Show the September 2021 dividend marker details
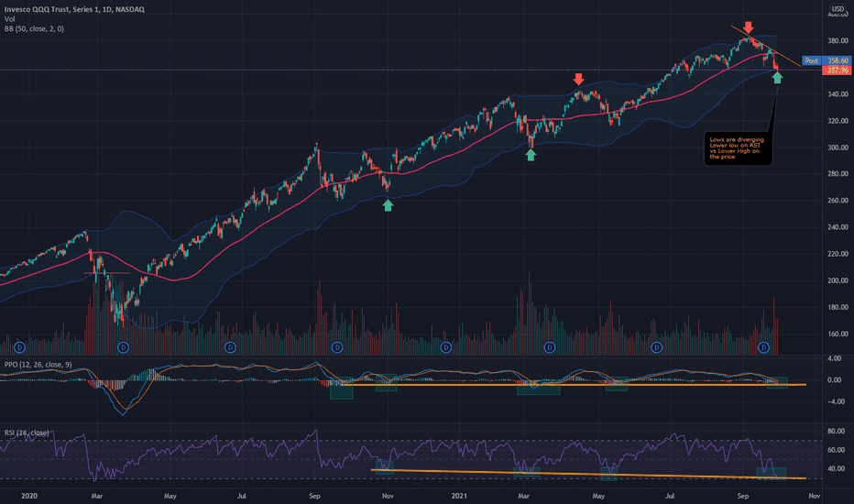This screenshot has width=854, height=504. pyautogui.click(x=763, y=347)
